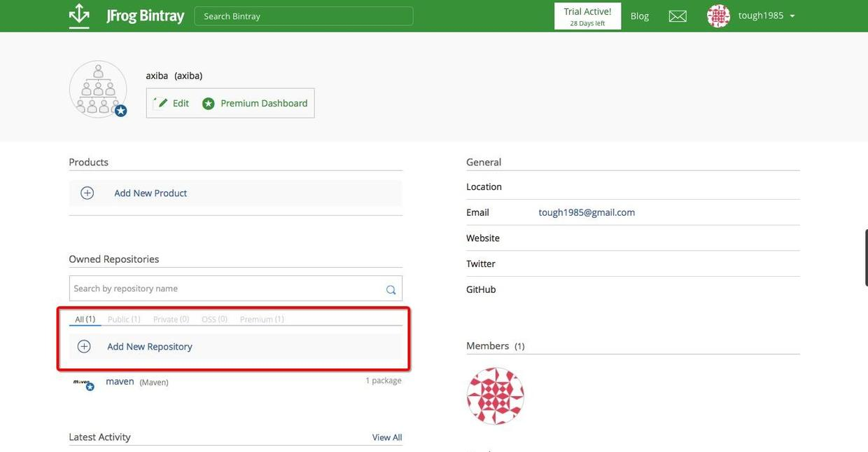
Task: Open the Premium Dashboard link
Action: click(x=264, y=103)
